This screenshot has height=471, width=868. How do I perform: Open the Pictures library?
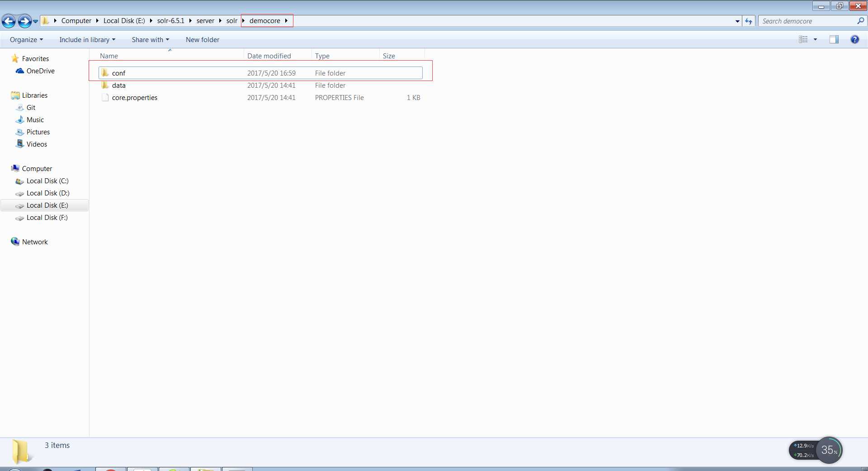click(x=38, y=132)
